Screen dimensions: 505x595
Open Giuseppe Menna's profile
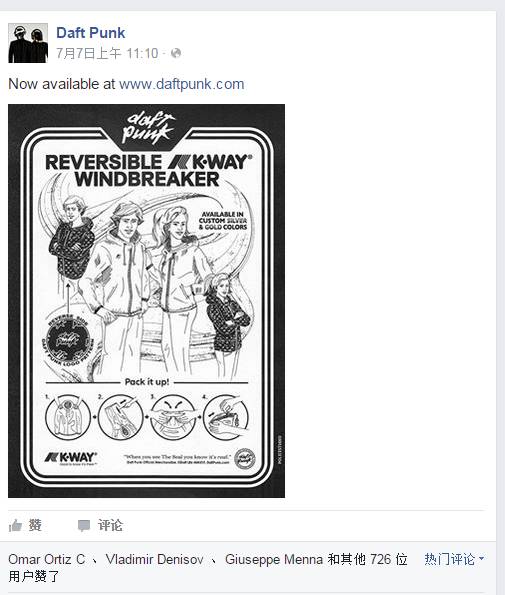274,559
